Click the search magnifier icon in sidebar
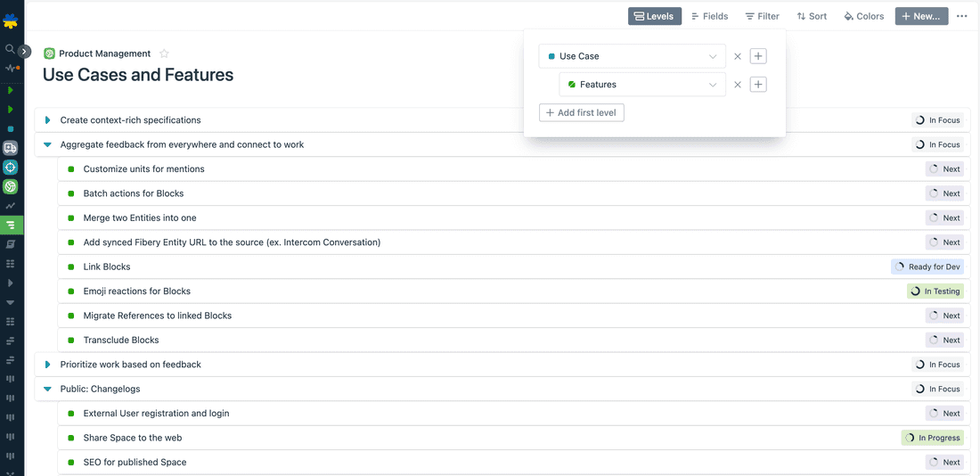Screen dimensions: 980x476 pyautogui.click(x=10, y=49)
